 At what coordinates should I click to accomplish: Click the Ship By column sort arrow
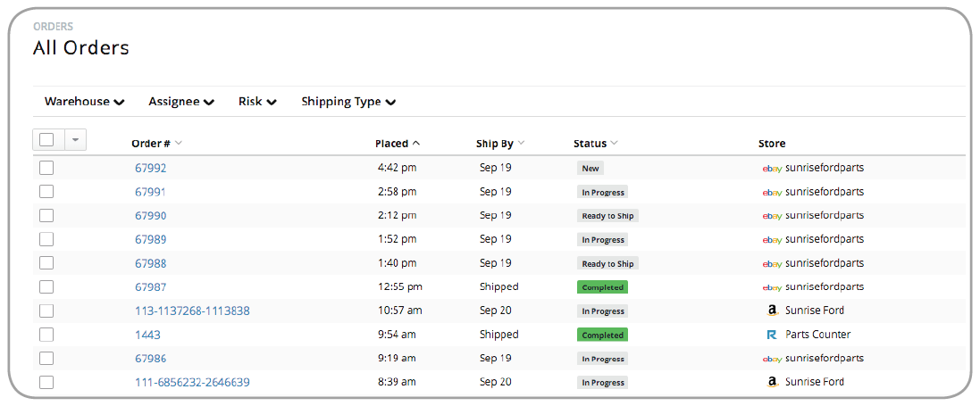(521, 144)
